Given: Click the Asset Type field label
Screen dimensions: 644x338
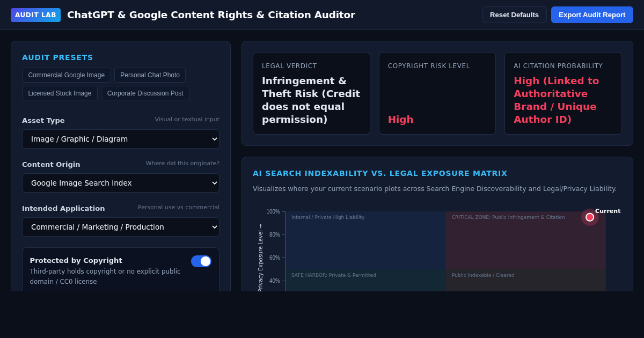Looking at the screenshot, I should (43, 121).
